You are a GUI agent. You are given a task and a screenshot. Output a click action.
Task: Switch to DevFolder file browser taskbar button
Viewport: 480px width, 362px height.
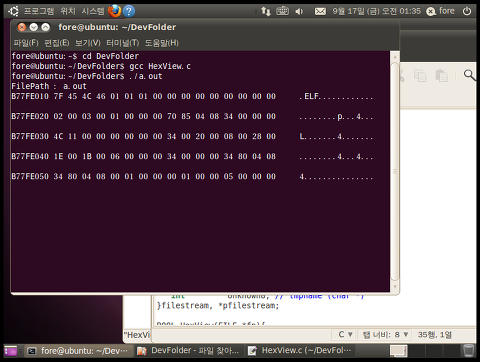click(189, 351)
